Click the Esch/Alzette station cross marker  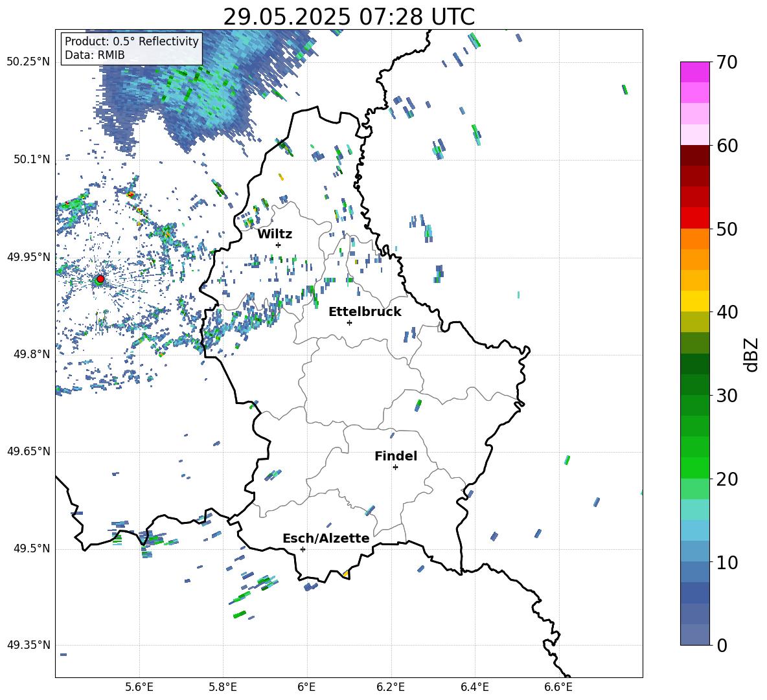click(x=303, y=549)
